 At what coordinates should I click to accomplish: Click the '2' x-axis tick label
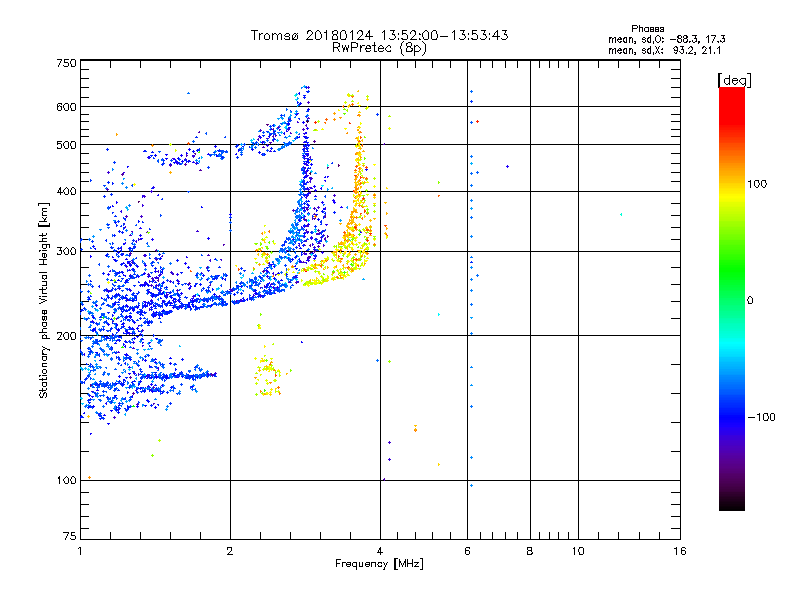[x=230, y=551]
